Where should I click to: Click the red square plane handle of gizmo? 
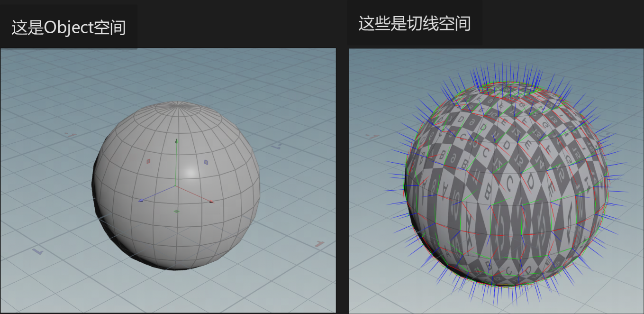[x=148, y=161]
